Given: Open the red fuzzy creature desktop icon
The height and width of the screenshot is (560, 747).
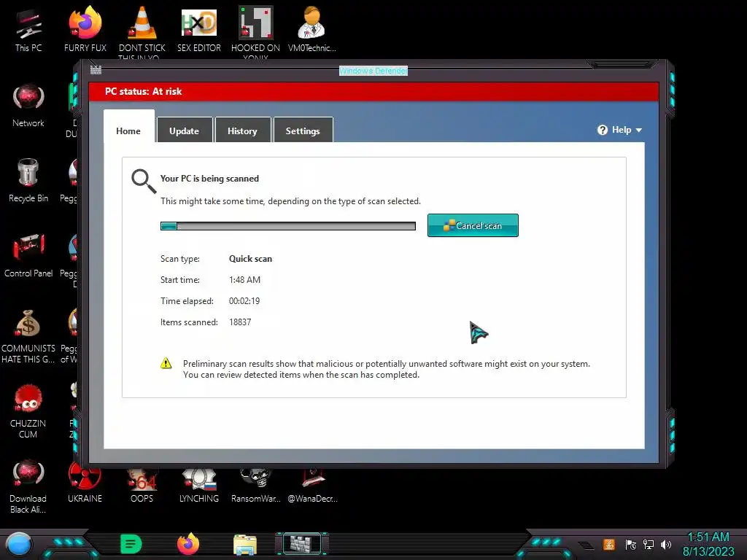Looking at the screenshot, I should coord(28,411).
